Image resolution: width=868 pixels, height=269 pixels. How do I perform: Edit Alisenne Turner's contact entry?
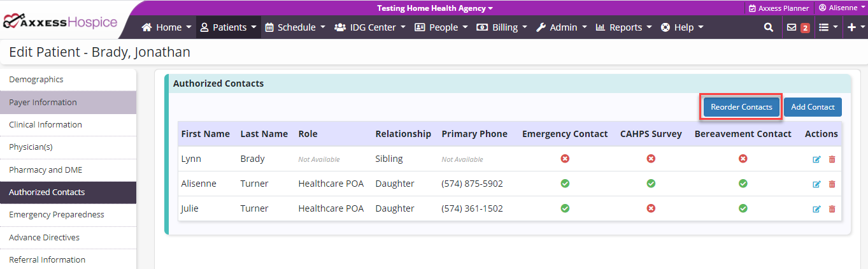click(816, 184)
